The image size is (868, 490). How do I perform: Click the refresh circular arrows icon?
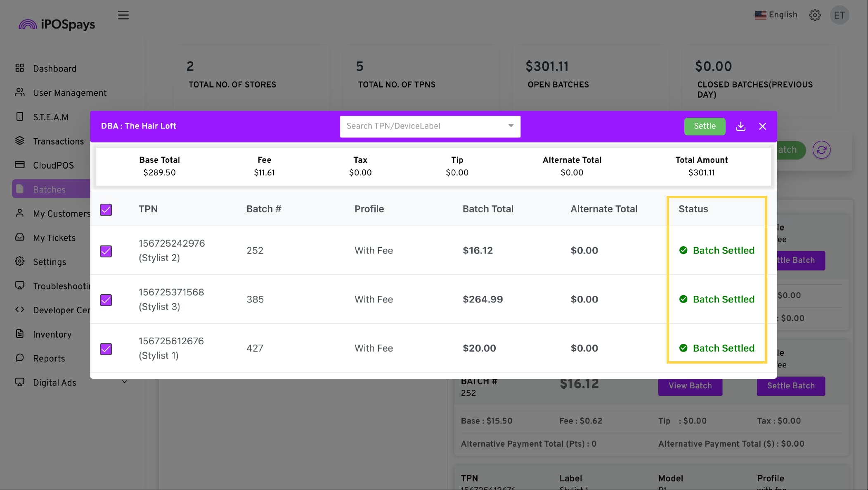(x=821, y=150)
